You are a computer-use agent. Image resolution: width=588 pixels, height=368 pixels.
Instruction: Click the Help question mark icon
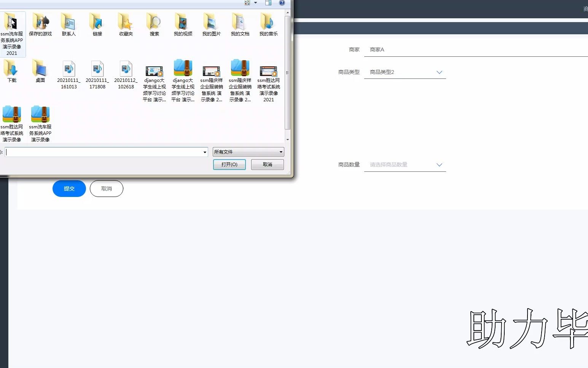[281, 3]
